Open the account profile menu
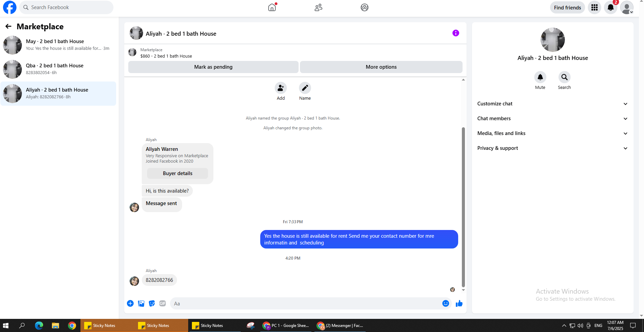This screenshot has width=644, height=332. pyautogui.click(x=627, y=7)
